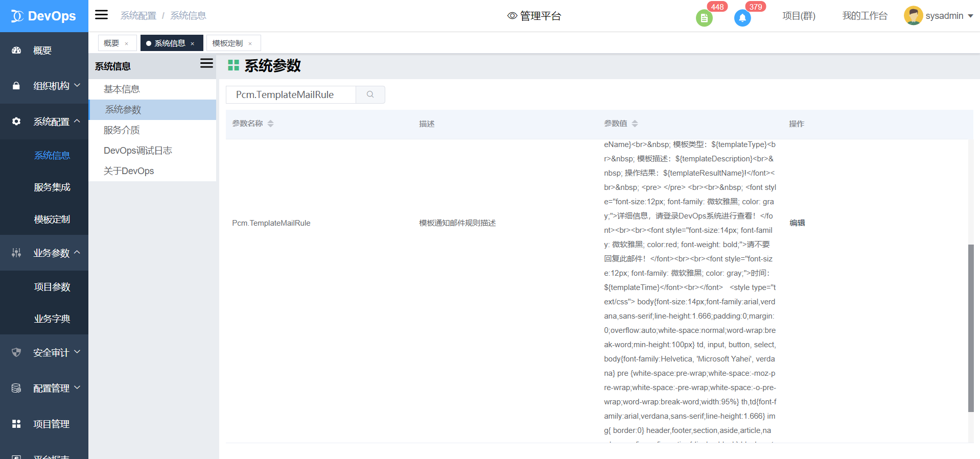Sort by 参数名称 column
The image size is (980, 459).
(x=270, y=124)
